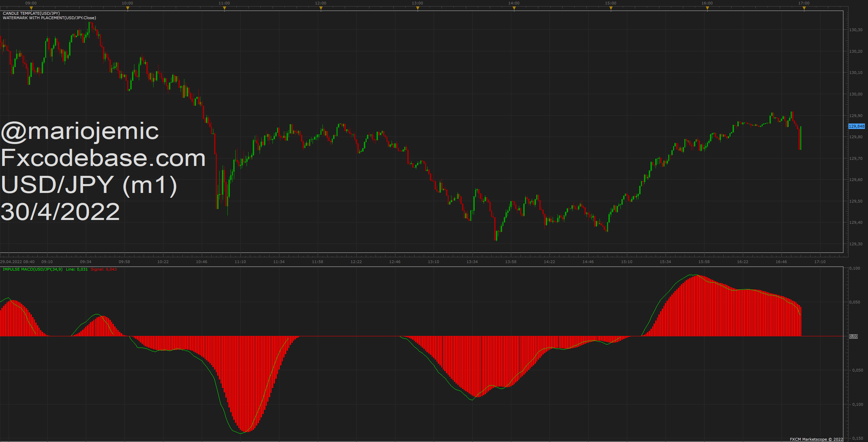Screen dimensions: 868x442
Task: Click the 13:00 hour marker triangle
Action: tap(418, 8)
